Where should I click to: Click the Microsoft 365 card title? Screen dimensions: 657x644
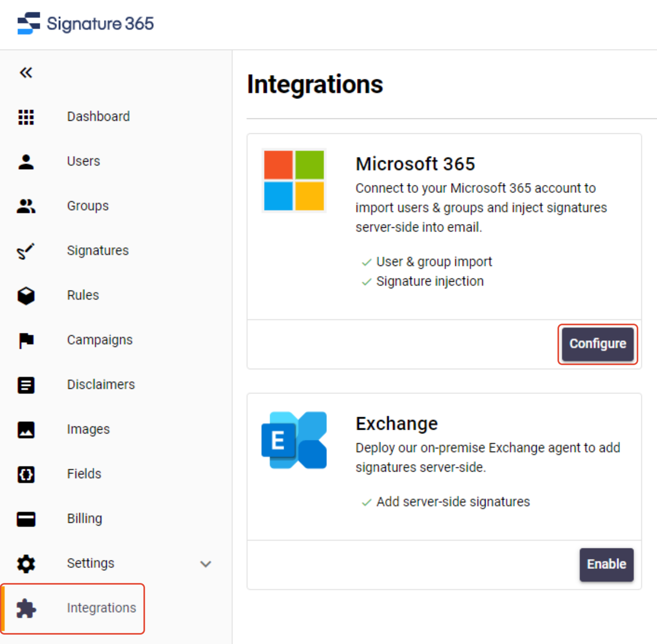pos(415,164)
